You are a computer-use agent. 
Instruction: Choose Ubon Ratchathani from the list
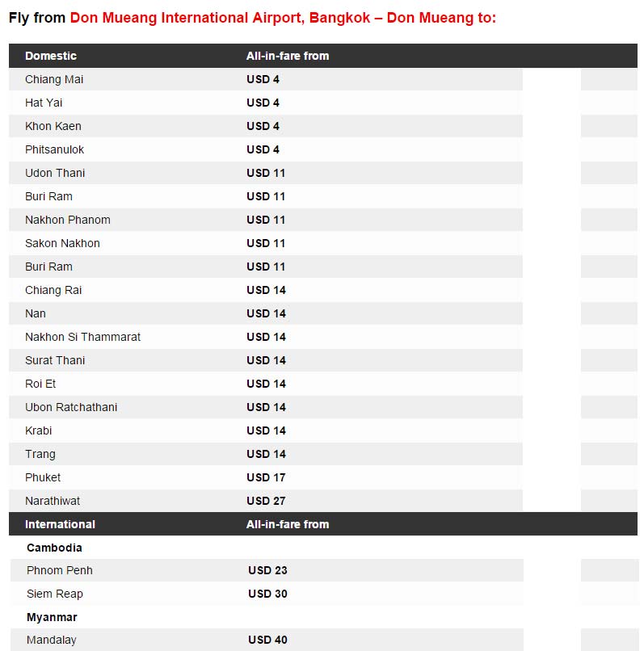click(71, 407)
